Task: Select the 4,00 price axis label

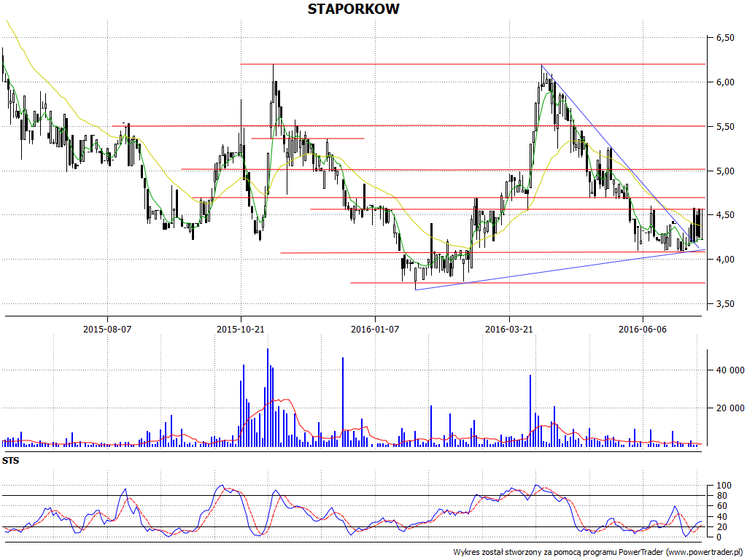Action: coord(726,260)
